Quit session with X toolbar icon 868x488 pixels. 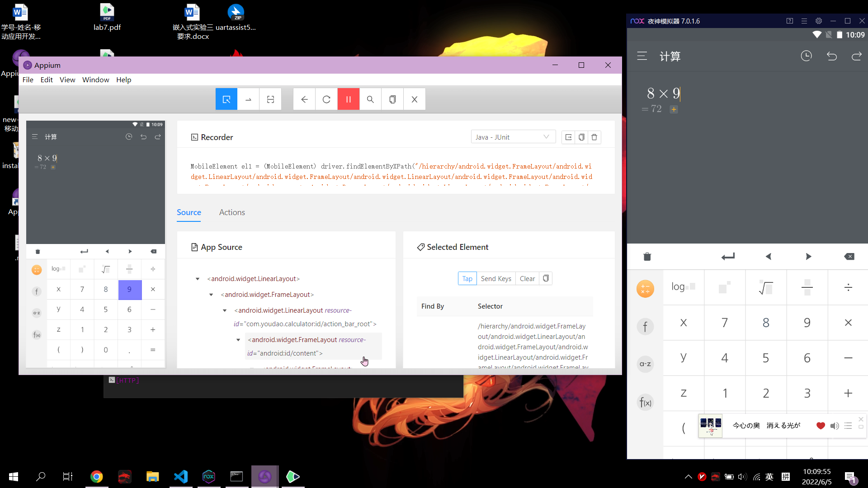(x=415, y=99)
